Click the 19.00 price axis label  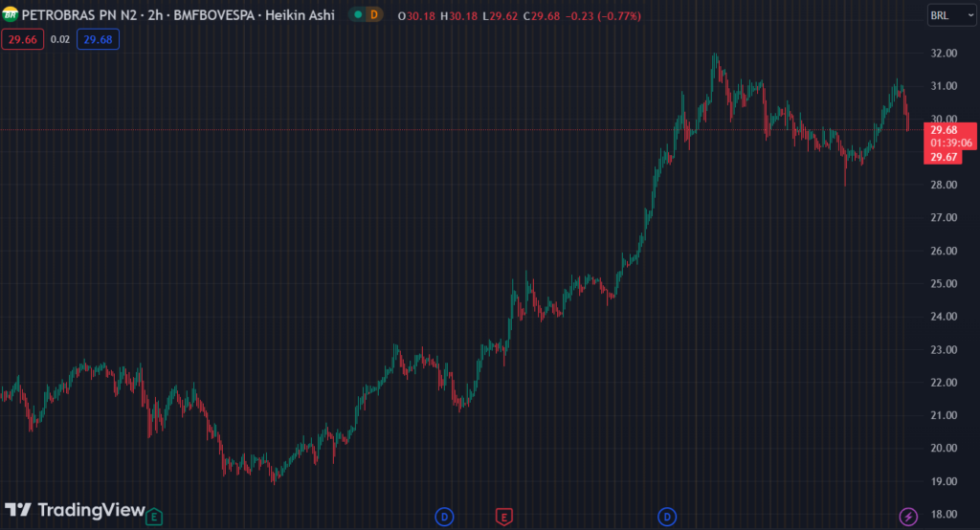[944, 481]
